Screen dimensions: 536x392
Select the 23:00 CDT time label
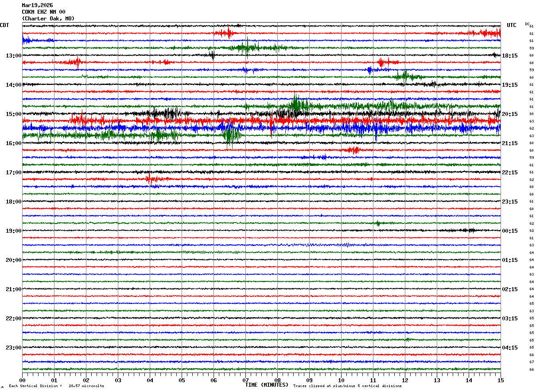coord(13,348)
